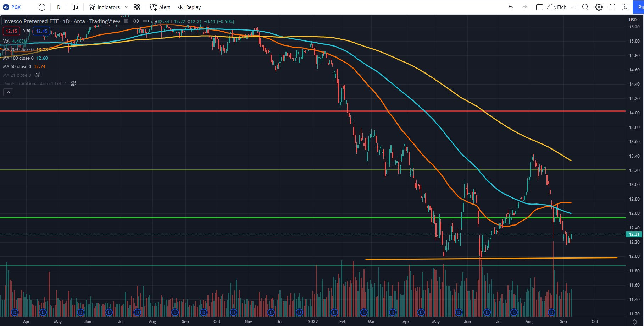Select the MA 200 close indicator legend

[18, 49]
